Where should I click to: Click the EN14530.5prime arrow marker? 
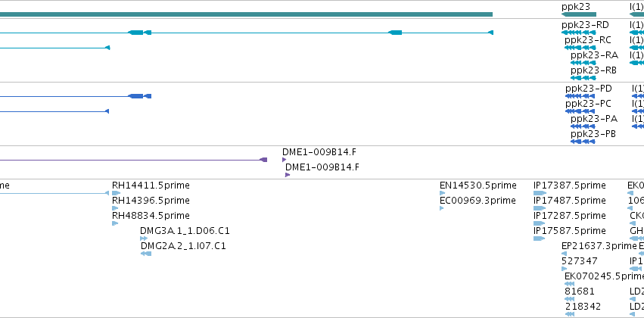click(443, 193)
